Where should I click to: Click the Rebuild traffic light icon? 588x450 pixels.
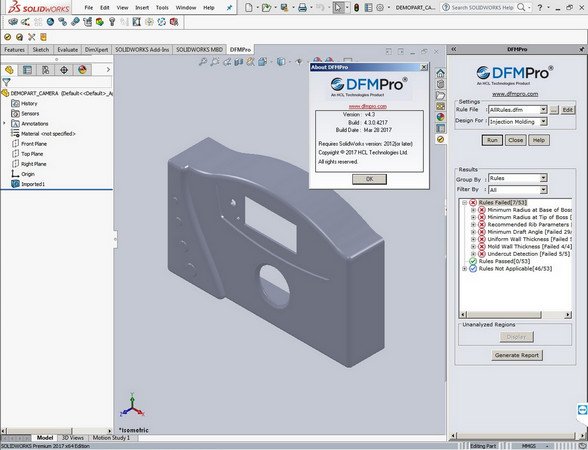pos(356,8)
